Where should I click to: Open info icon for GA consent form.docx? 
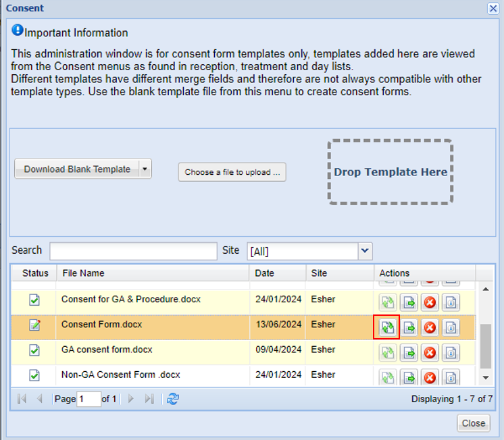click(451, 353)
